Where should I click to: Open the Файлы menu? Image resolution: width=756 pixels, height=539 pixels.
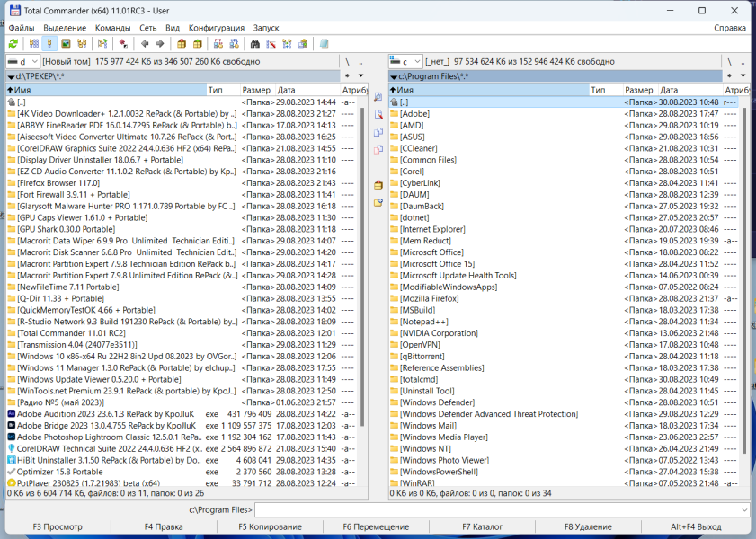pos(22,28)
